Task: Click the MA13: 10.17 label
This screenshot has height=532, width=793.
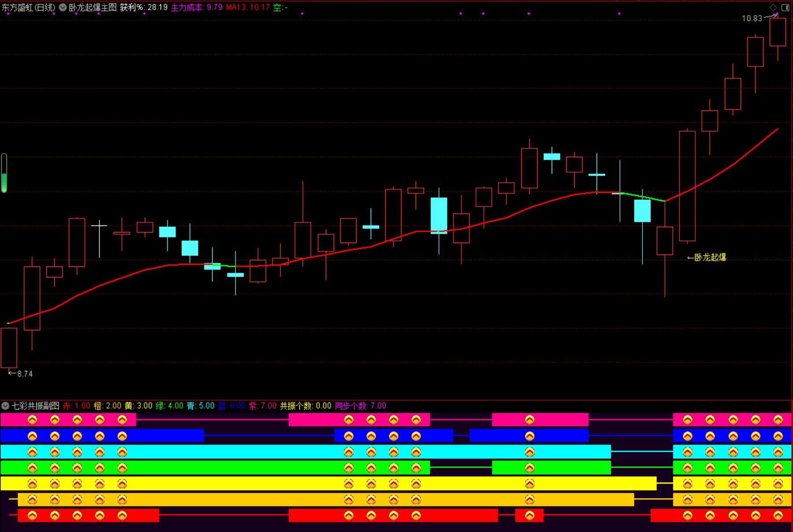Action: (247, 7)
